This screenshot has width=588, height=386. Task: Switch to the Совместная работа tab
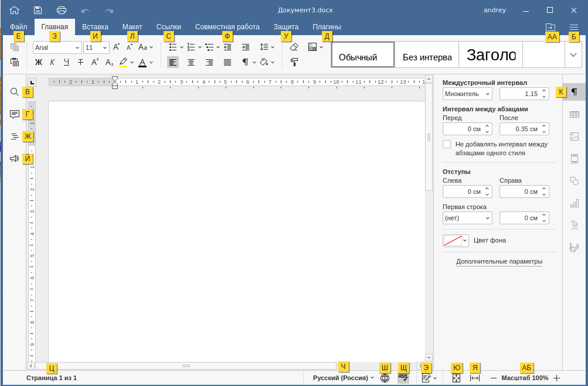227,27
